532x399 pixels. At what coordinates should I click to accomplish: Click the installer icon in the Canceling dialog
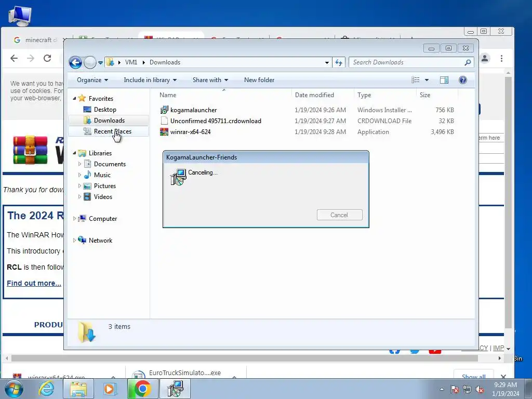pos(178,177)
